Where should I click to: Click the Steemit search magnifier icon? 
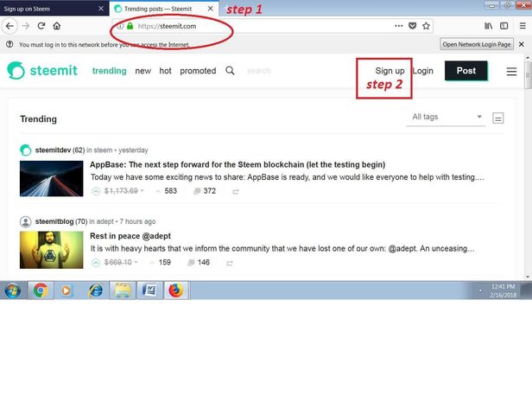click(230, 71)
